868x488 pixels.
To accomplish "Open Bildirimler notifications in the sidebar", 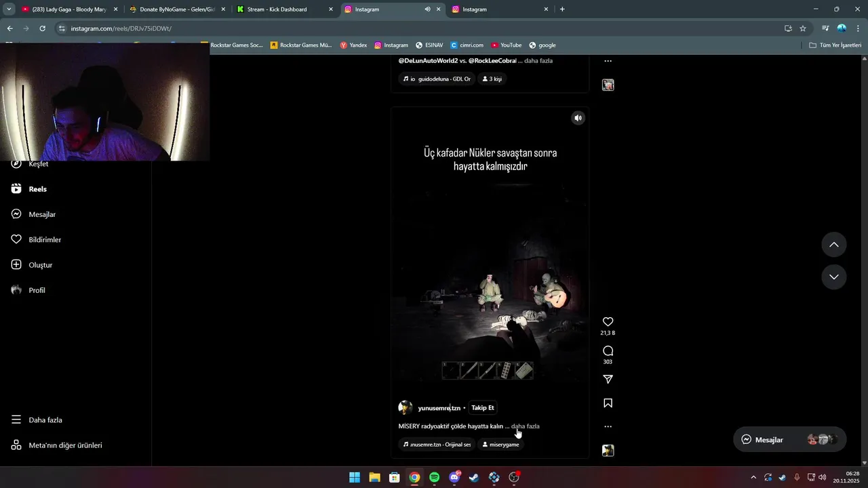I will 36,240.
